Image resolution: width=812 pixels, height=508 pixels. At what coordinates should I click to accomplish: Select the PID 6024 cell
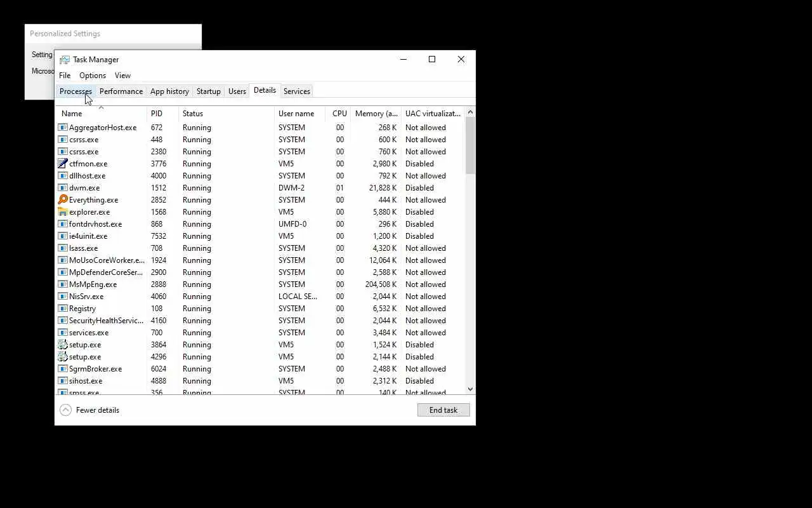point(159,369)
